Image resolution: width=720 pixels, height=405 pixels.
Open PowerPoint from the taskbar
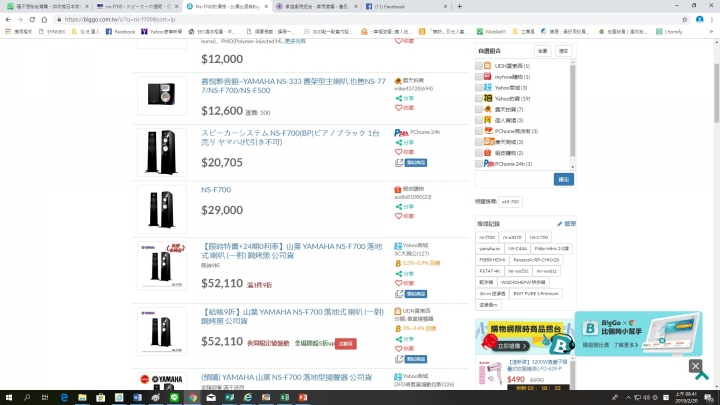pyautogui.click(x=303, y=398)
